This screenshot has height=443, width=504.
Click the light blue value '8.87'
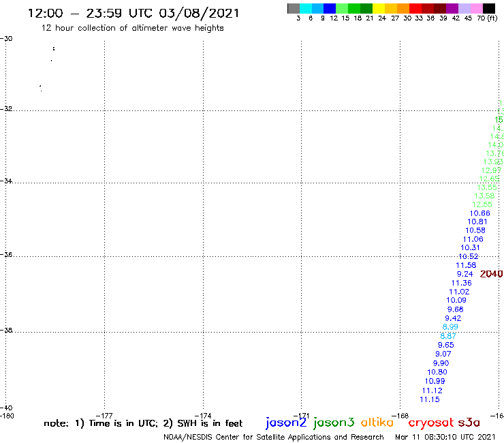[x=448, y=336]
